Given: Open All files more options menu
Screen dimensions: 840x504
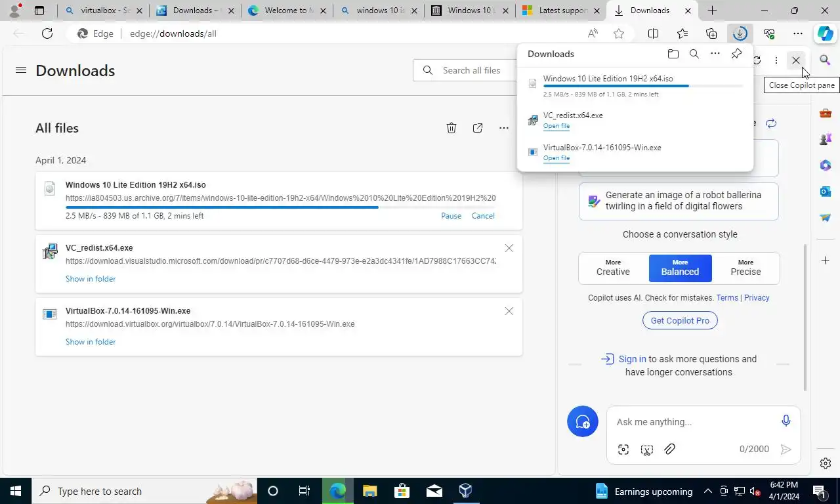Looking at the screenshot, I should click(x=503, y=128).
